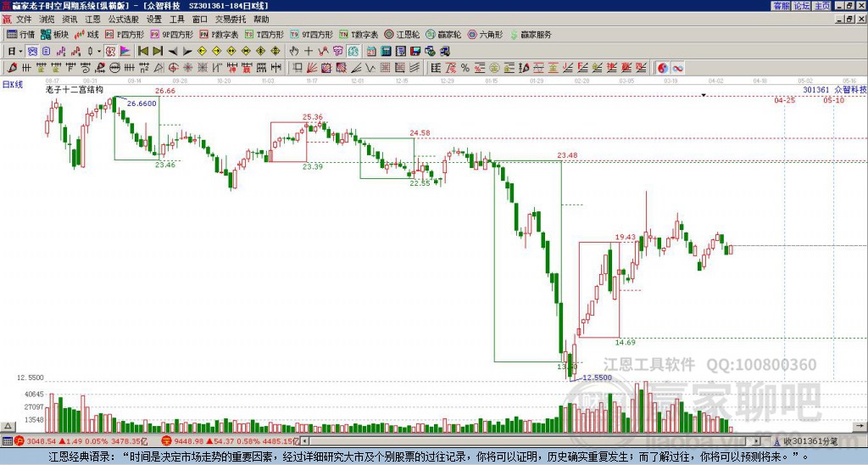
Task: Open the 9P四方形 tool
Action: coord(171,34)
